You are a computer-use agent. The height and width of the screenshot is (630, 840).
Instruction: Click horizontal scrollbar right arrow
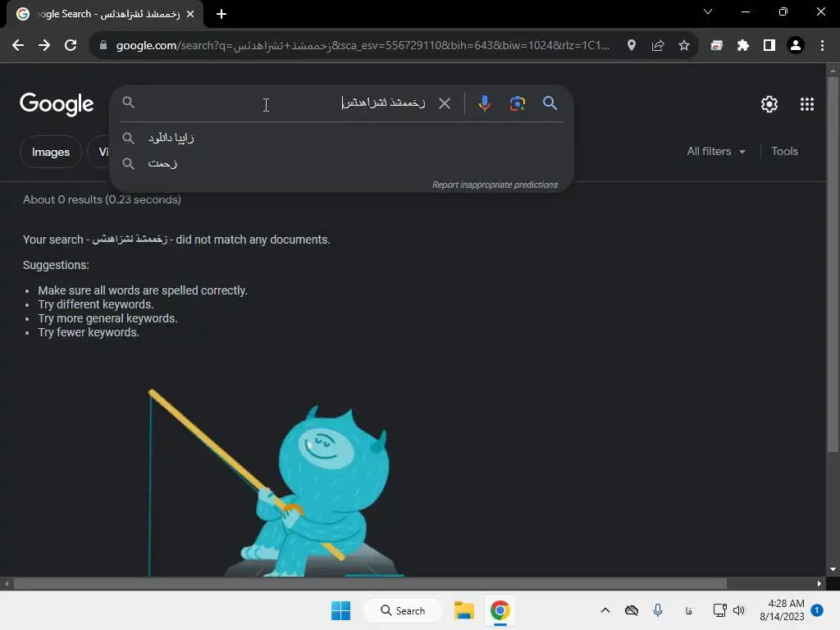pyautogui.click(x=819, y=583)
